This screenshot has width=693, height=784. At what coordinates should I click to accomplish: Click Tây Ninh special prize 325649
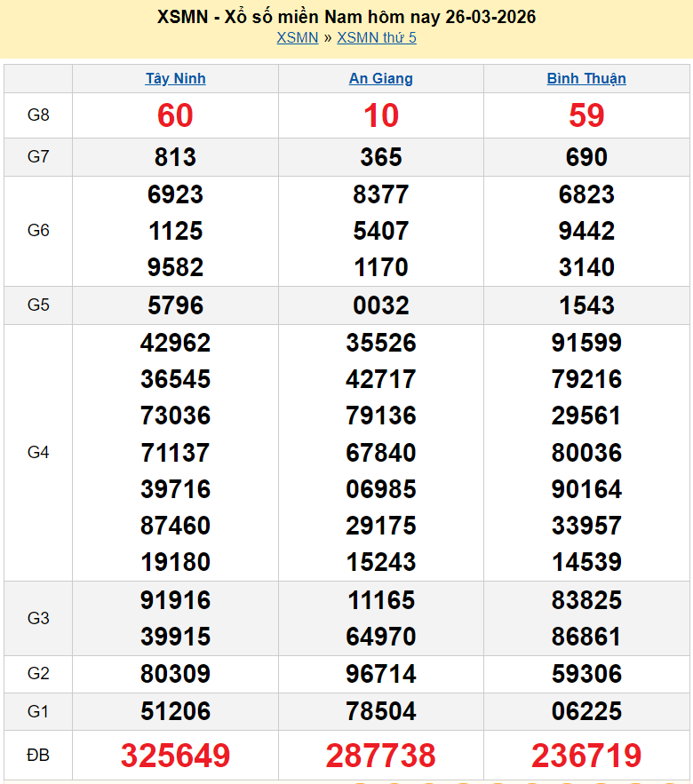(175, 756)
